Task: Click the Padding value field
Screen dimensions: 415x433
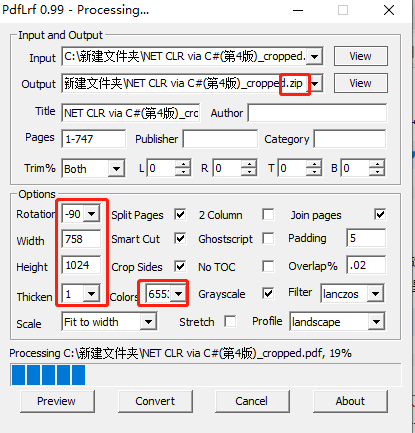Action: point(366,238)
